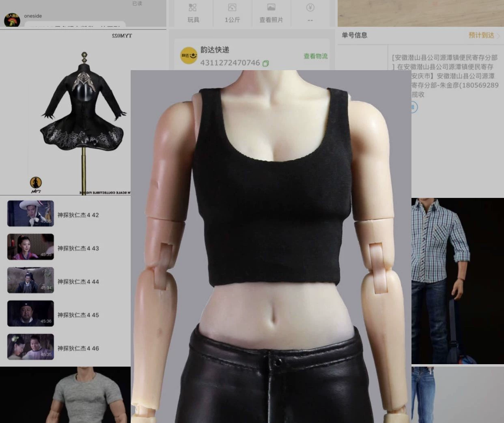Select the 神探狄仁杰4 45 title text
This screenshot has width=504, height=423.
coord(78,315)
